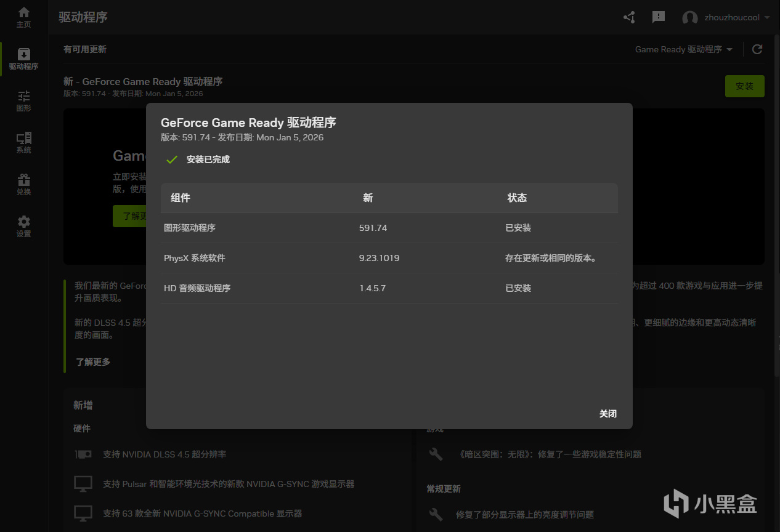This screenshot has height=532, width=780.
Task: Select the PhysX 系统软件 row
Action: point(389,258)
